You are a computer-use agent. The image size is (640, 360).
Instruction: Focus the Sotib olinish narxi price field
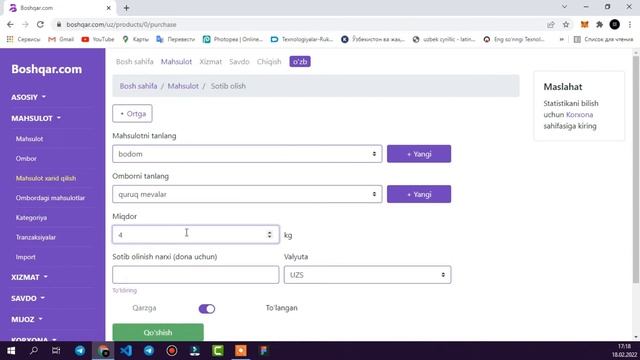[x=196, y=275]
